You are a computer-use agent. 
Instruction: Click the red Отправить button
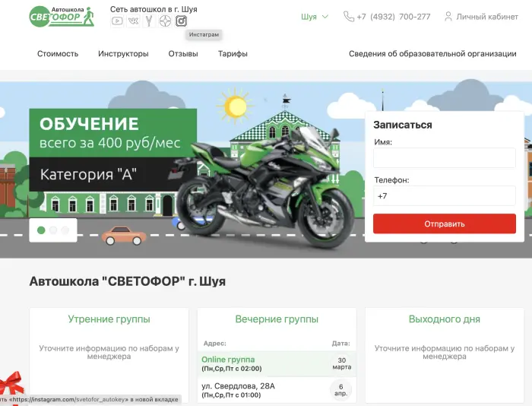(x=445, y=224)
